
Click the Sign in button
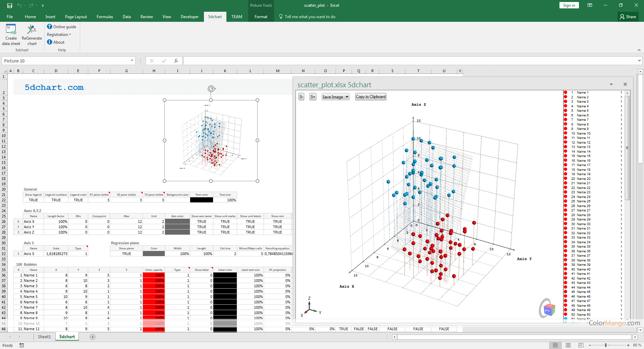569,5
